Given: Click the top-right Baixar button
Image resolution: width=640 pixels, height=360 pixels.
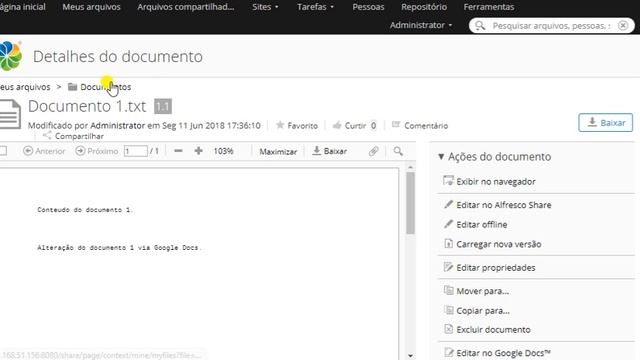Looking at the screenshot, I should [605, 122].
